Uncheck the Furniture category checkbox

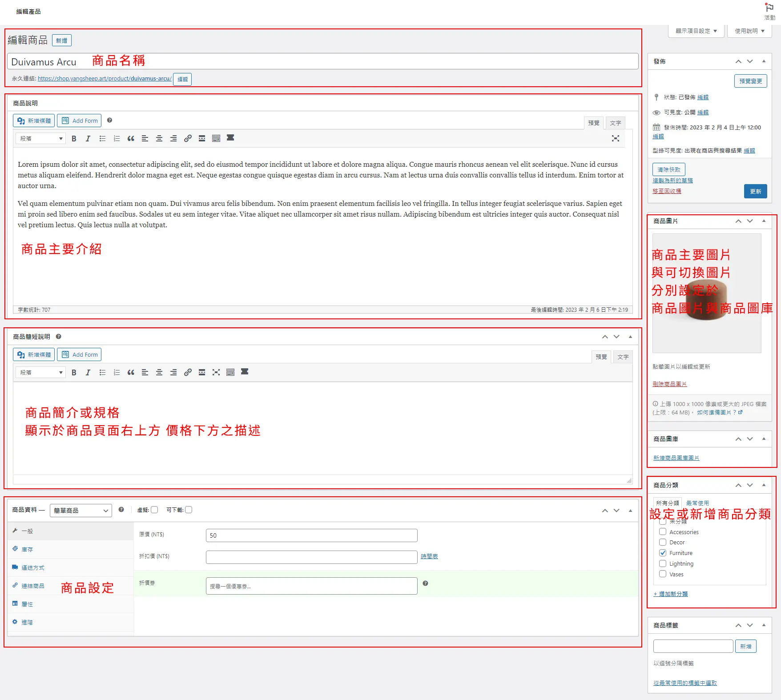[663, 553]
